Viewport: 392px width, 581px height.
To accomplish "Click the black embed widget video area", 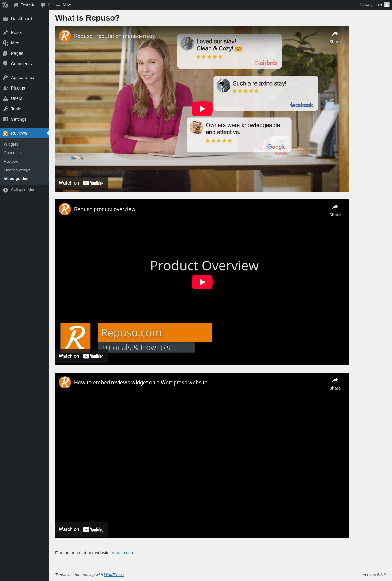I will point(202,455).
